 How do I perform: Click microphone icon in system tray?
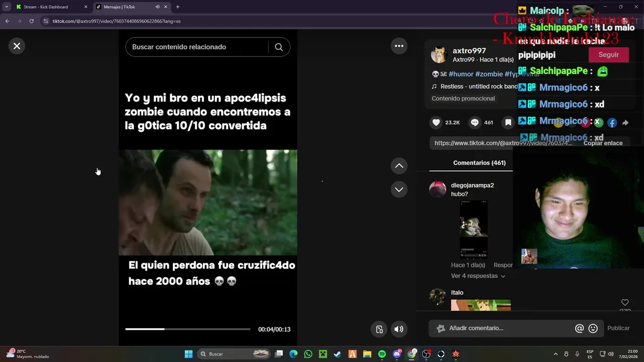click(577, 354)
